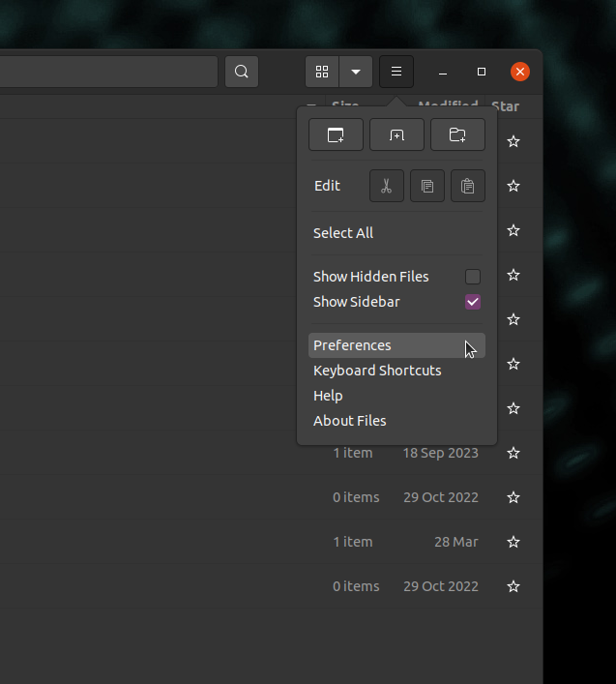
Task: Create a new folder via folder icon
Action: point(457,135)
